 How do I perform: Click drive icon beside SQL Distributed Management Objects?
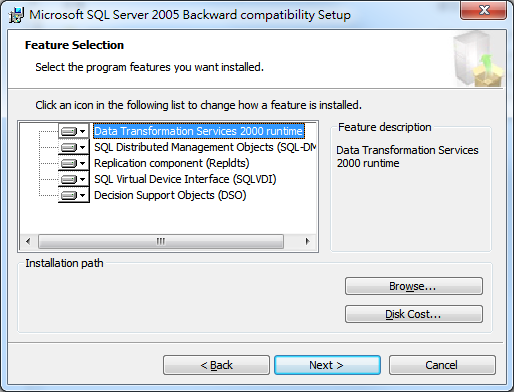(74, 147)
